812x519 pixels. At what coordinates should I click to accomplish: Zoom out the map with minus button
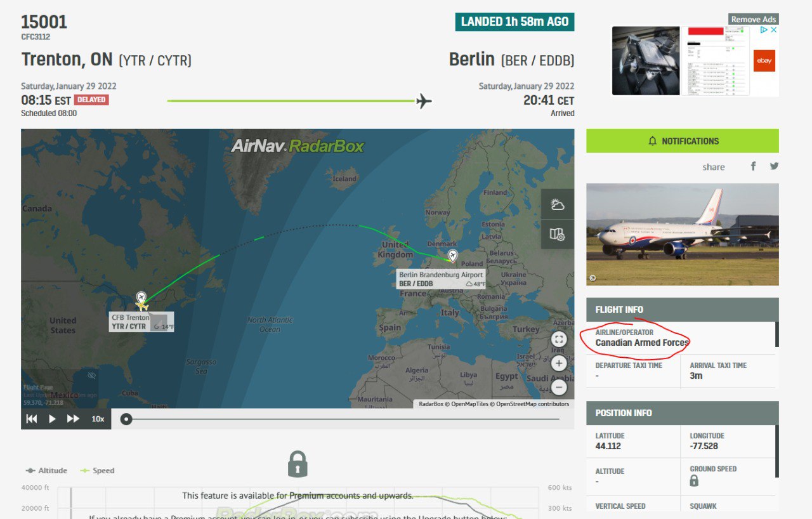[x=558, y=386]
